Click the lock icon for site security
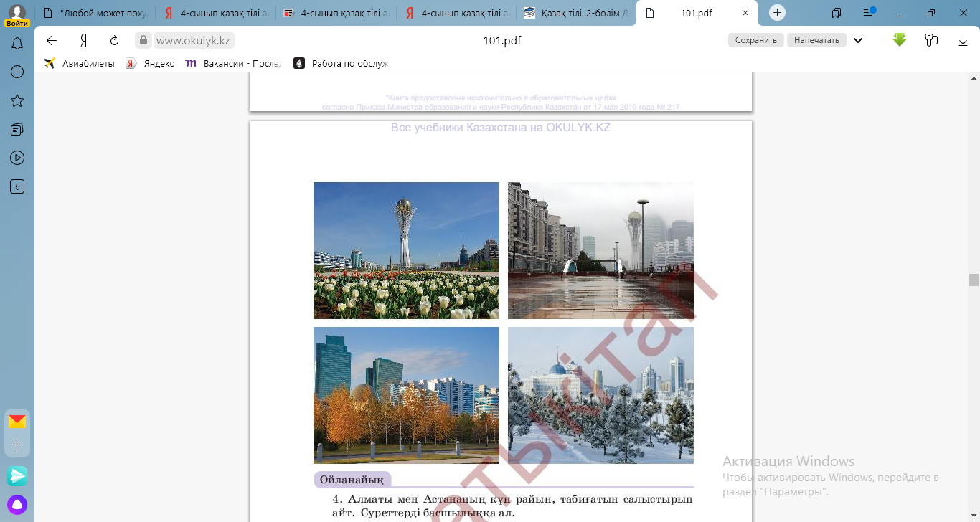Viewport: 980px width, 522px height. click(143, 40)
